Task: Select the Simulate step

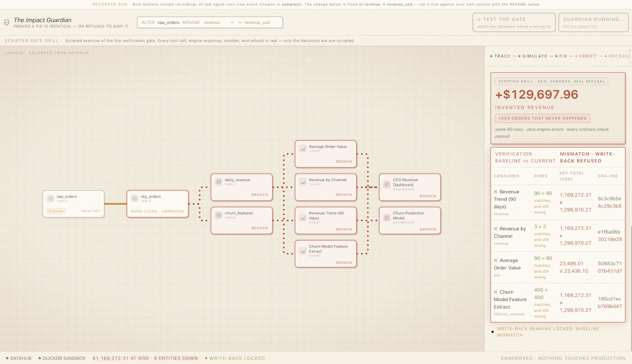Action: [x=533, y=56]
